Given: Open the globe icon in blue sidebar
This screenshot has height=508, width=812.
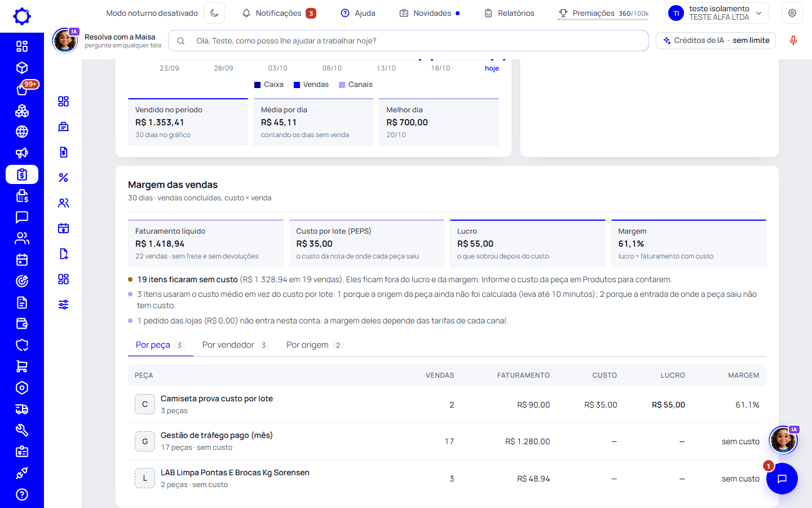Looking at the screenshot, I should 22,132.
